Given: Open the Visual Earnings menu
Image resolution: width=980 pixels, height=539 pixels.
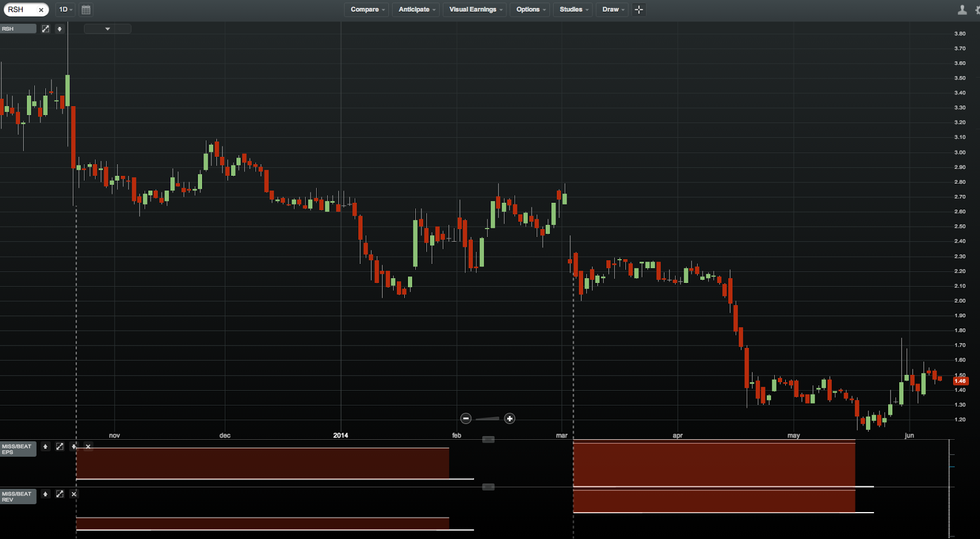Looking at the screenshot, I should click(475, 10).
